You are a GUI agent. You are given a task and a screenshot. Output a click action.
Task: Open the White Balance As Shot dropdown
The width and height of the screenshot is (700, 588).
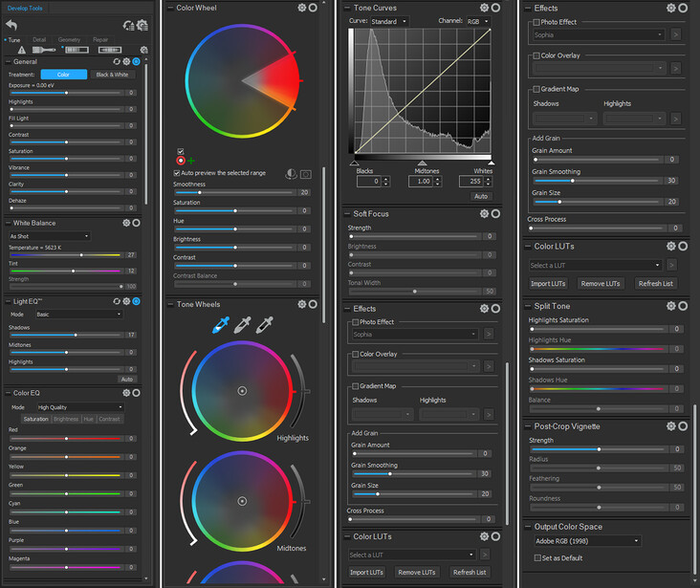click(49, 236)
